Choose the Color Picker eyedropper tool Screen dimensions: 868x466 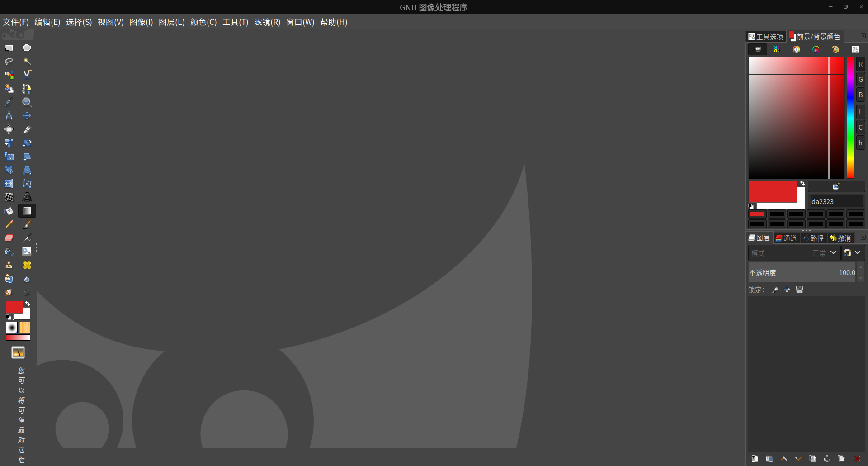(x=9, y=102)
